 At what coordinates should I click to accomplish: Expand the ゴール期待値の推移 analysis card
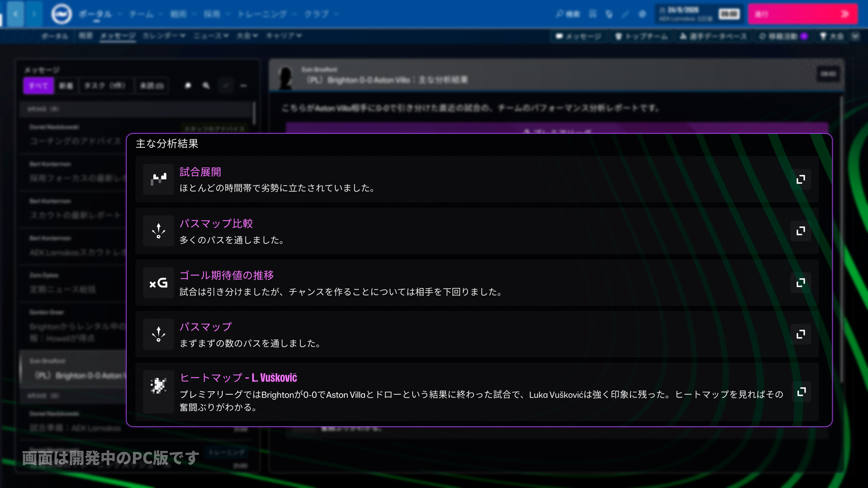point(801,283)
